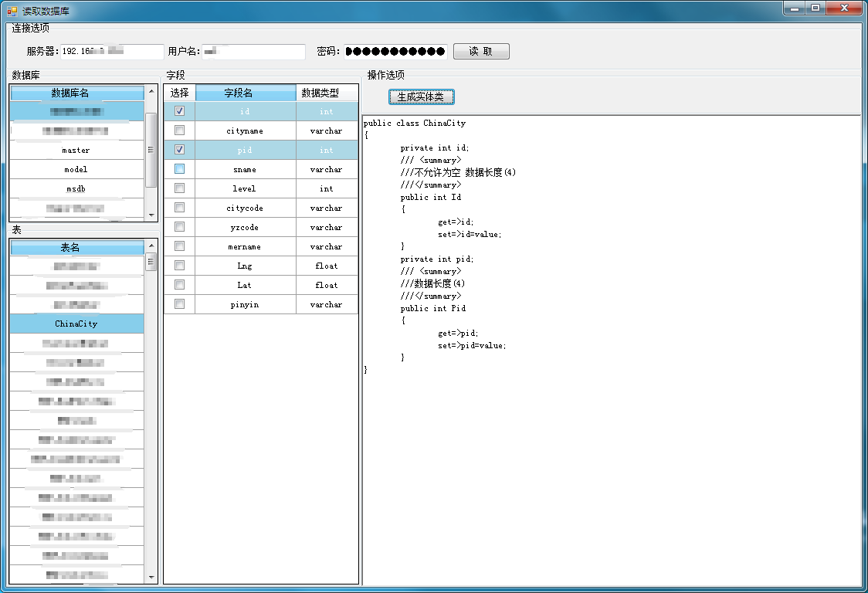868x593 pixels.
Task: Click the mername field name cell
Action: click(x=246, y=246)
